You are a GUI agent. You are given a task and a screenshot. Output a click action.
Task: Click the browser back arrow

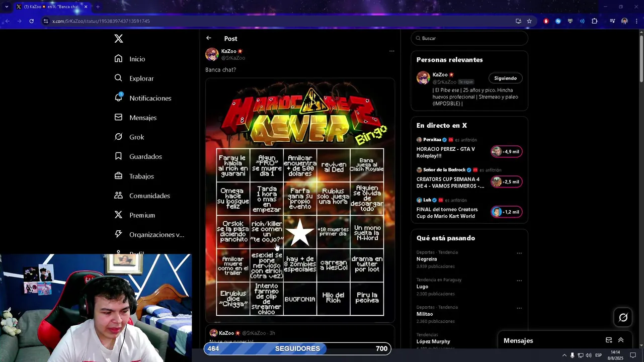tap(7, 21)
